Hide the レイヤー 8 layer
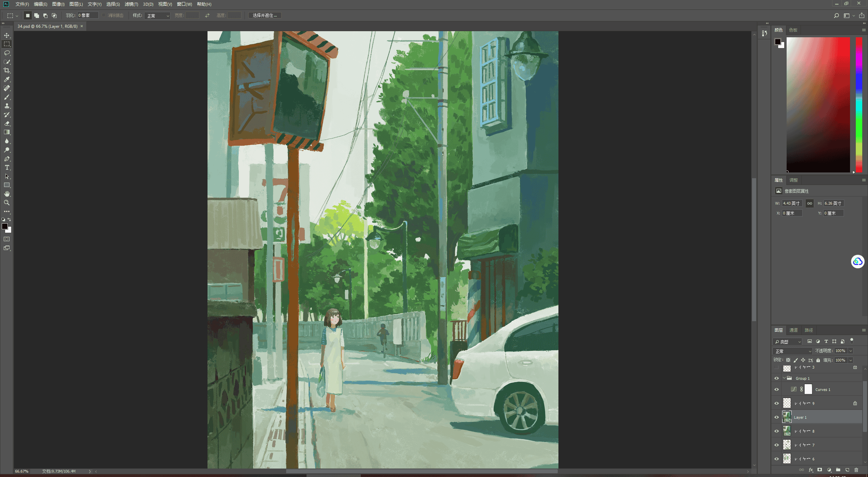Screen dimensions: 868x477 776,431
